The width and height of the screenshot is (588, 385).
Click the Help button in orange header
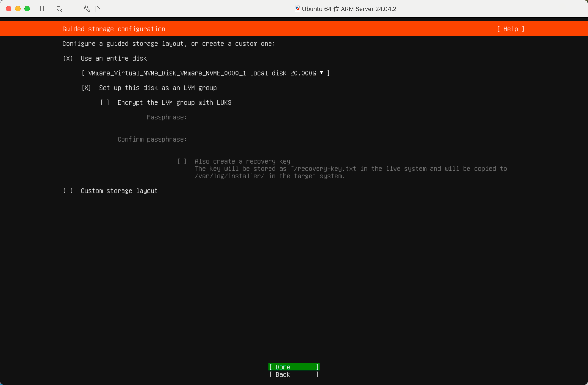[511, 29]
